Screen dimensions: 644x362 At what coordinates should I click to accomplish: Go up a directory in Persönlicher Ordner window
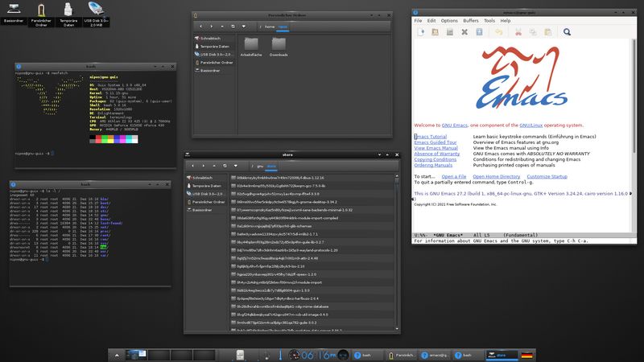(x=222, y=27)
